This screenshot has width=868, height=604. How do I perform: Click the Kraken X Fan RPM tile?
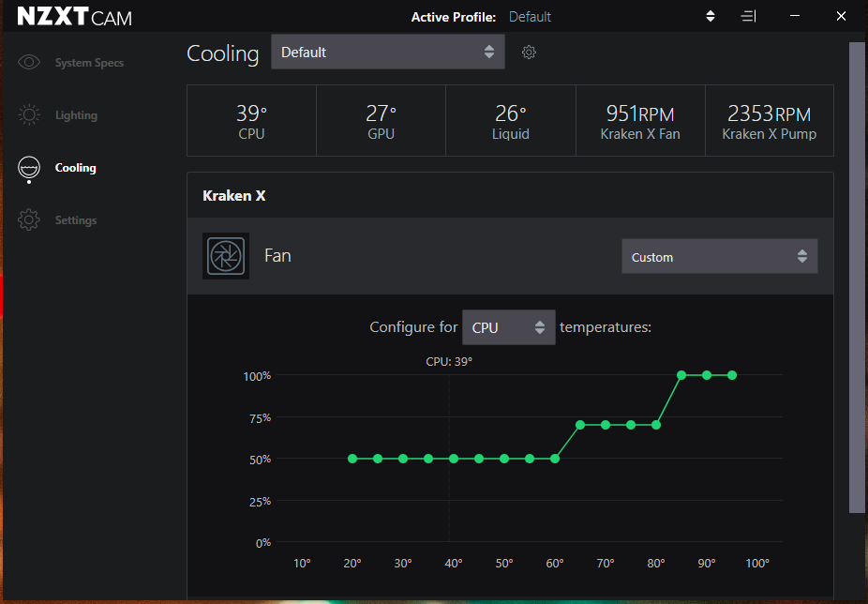pyautogui.click(x=640, y=121)
